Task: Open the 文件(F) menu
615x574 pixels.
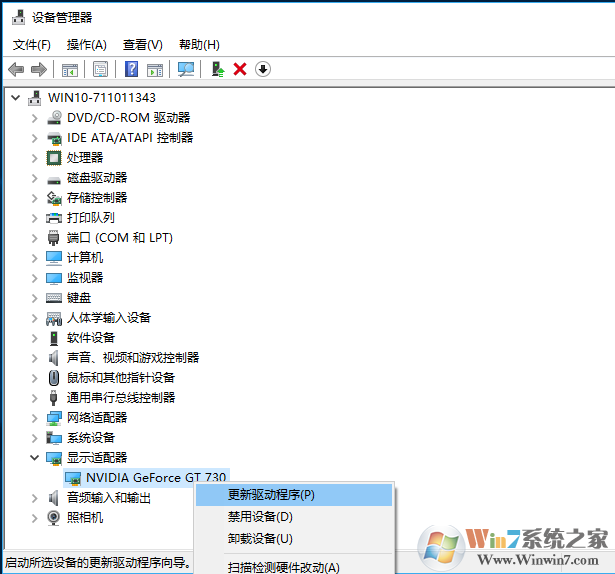Action: tap(32, 45)
